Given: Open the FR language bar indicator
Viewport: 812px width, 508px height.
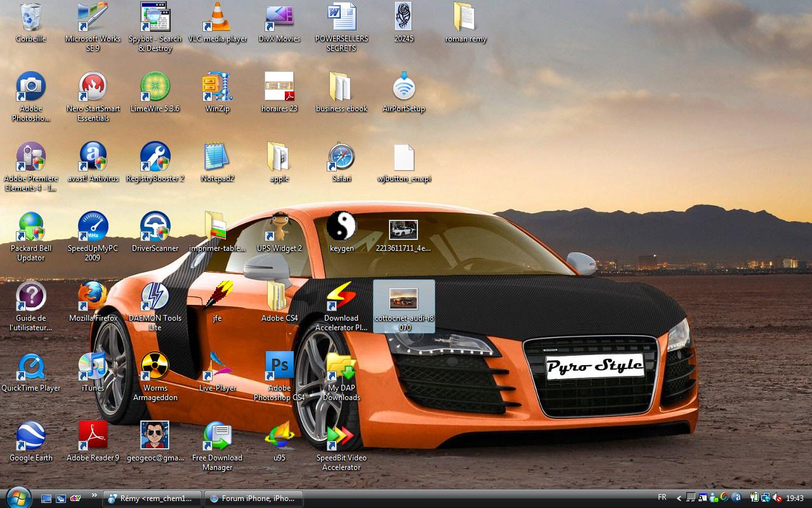Looking at the screenshot, I should click(662, 497).
